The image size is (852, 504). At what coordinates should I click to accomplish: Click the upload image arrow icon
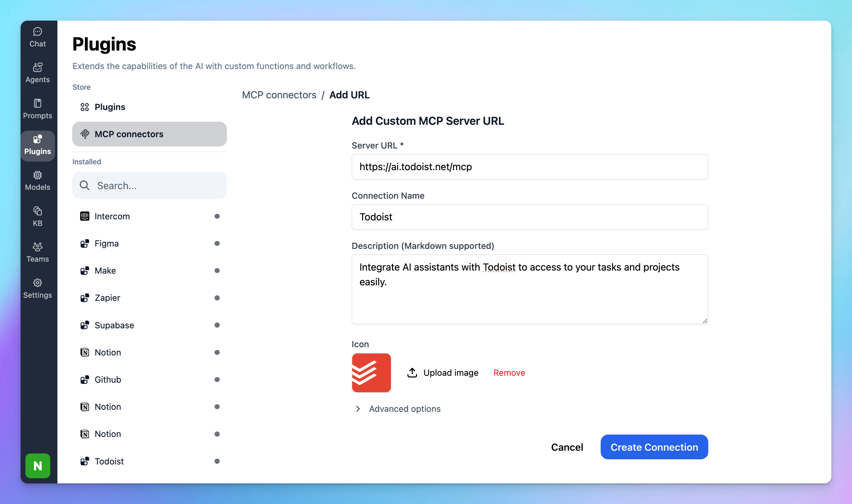412,373
